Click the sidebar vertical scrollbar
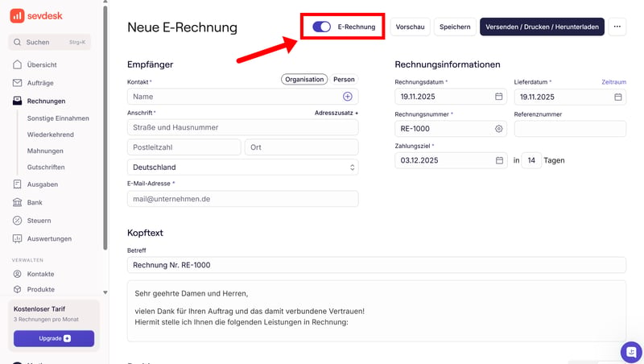The width and height of the screenshot is (644, 364). tap(105, 121)
